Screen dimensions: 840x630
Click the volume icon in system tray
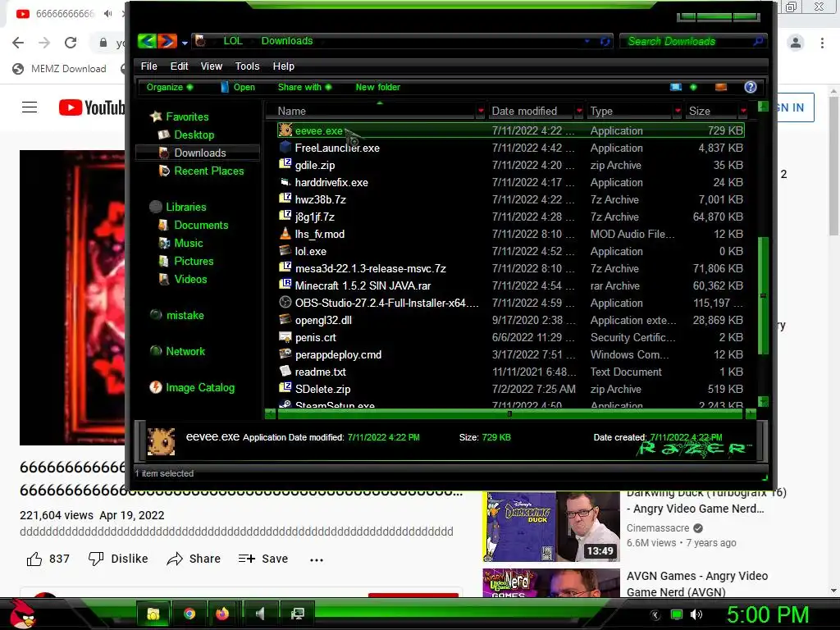click(696, 614)
